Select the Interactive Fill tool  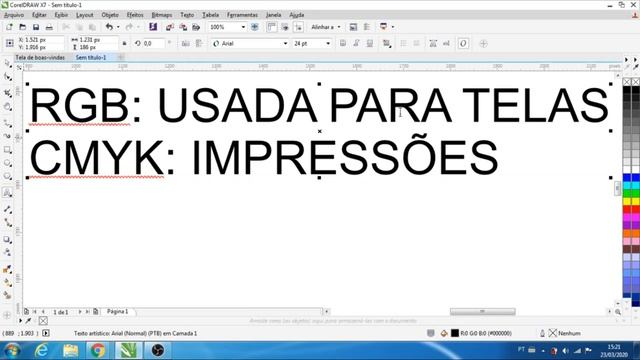pos(8,282)
